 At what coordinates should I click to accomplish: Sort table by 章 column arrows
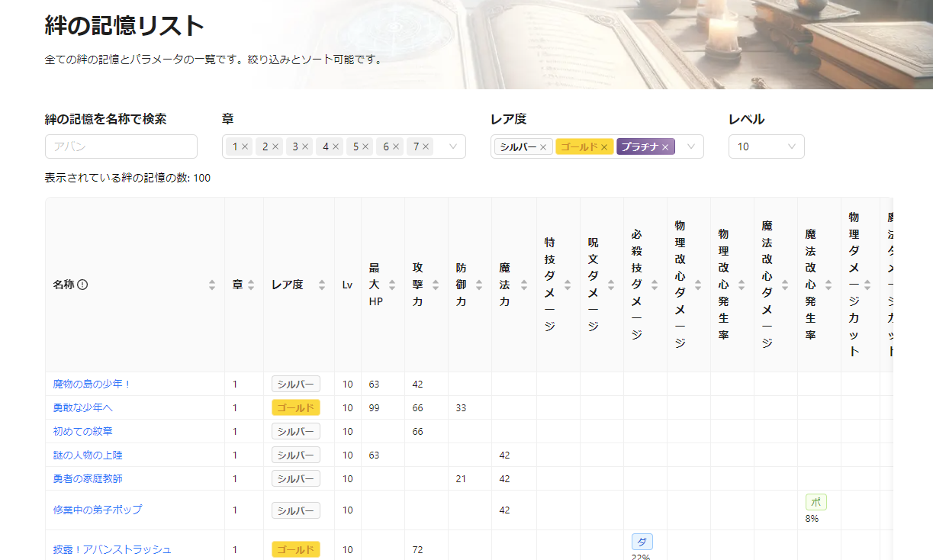tap(251, 285)
